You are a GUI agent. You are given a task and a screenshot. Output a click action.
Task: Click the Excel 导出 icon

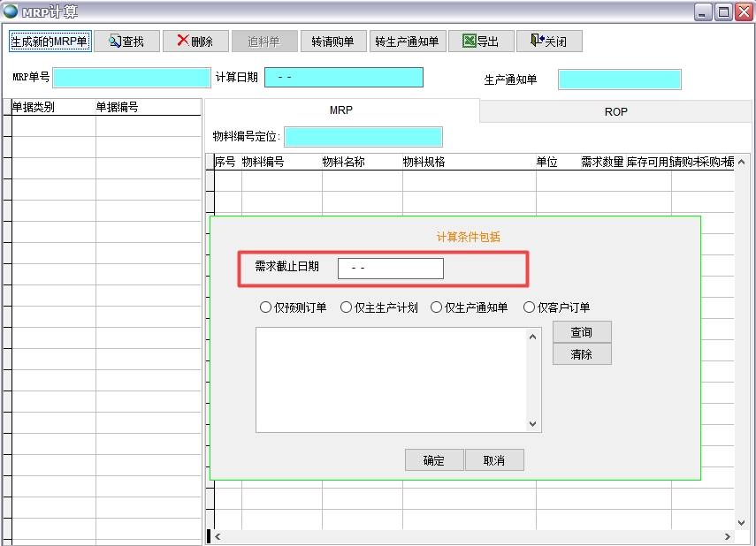[x=470, y=40]
